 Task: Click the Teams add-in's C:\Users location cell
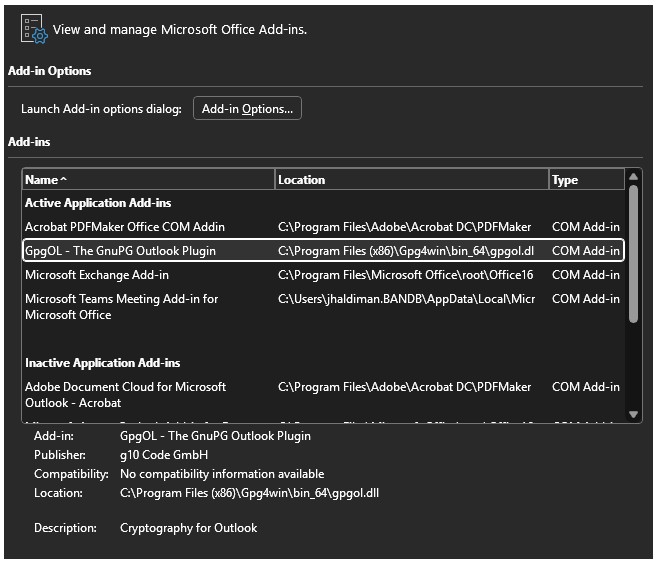(x=406, y=299)
